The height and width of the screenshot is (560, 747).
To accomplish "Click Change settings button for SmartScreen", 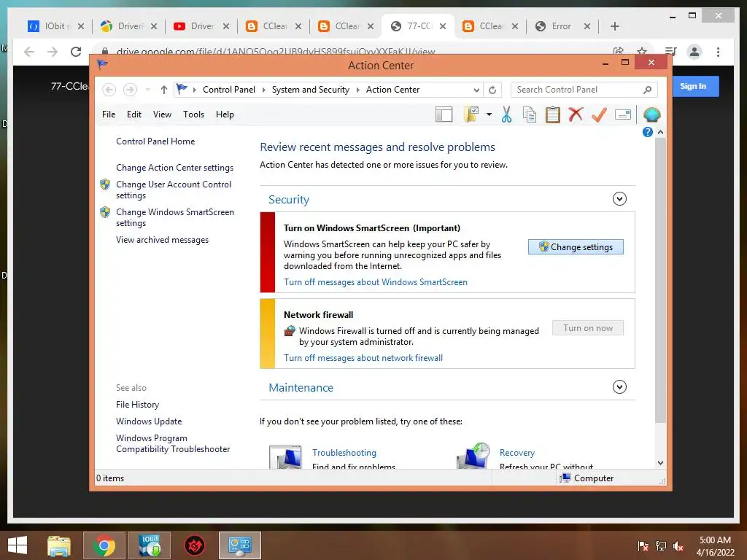I will [x=576, y=246].
